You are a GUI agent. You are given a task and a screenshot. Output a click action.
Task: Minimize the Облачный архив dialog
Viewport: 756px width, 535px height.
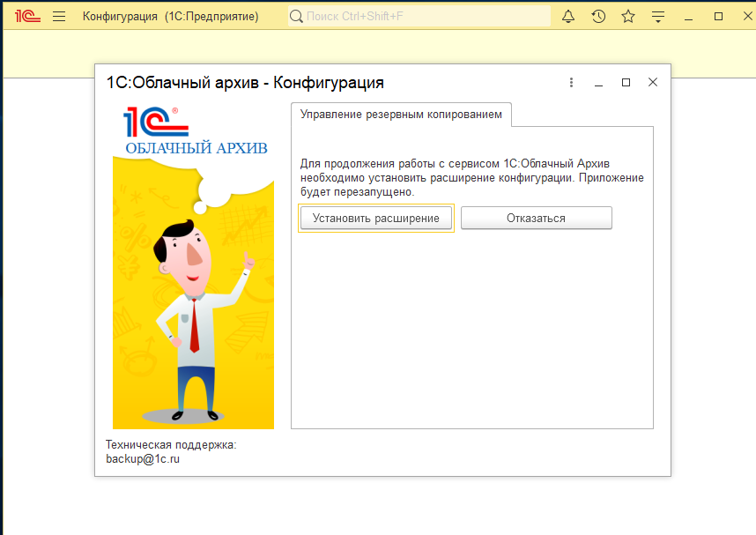[599, 85]
